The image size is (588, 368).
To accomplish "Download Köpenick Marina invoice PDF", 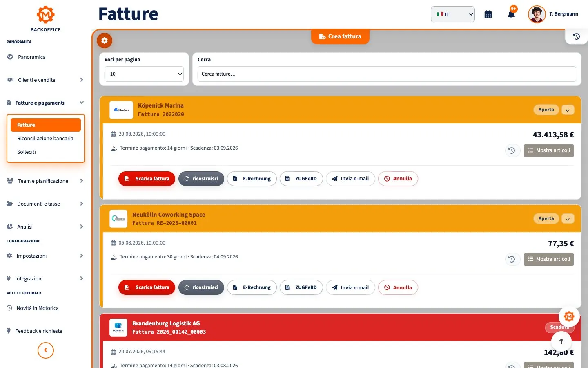I will (147, 179).
